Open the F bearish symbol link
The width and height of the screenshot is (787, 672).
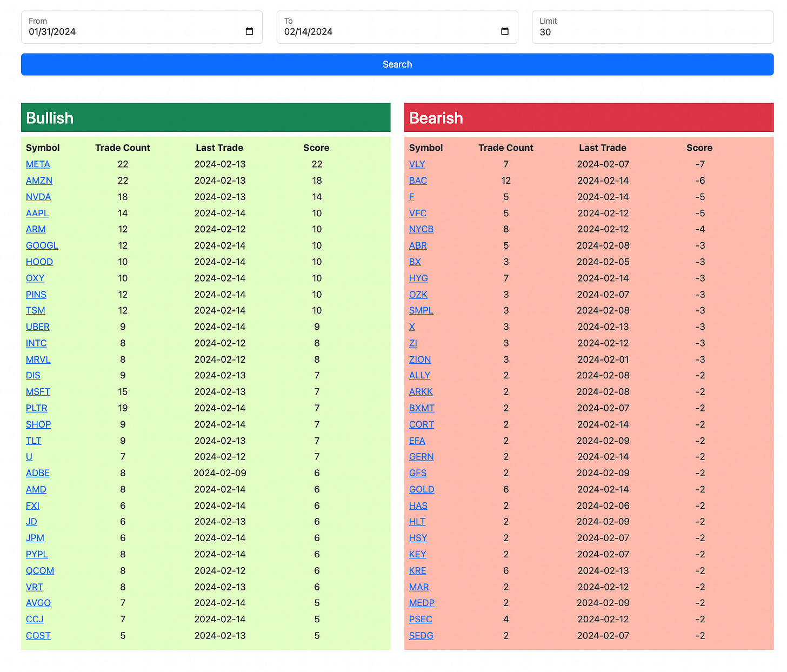(x=412, y=197)
